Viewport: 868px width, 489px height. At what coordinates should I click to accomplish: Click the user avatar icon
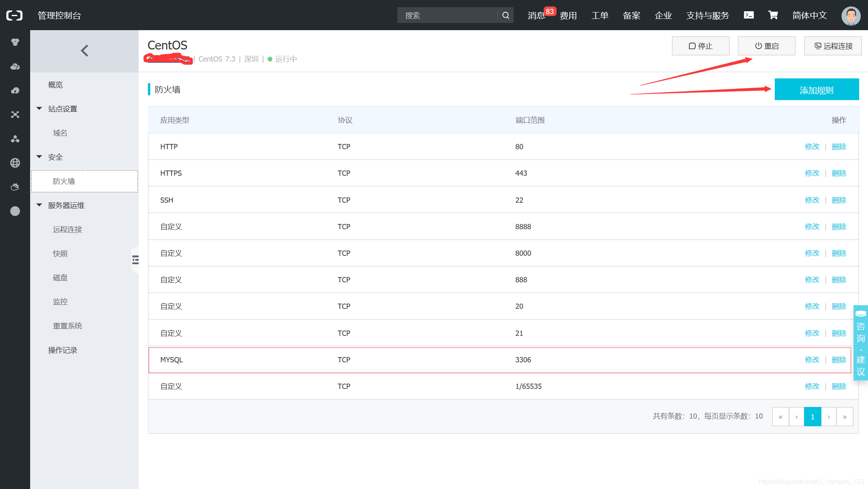pos(851,16)
